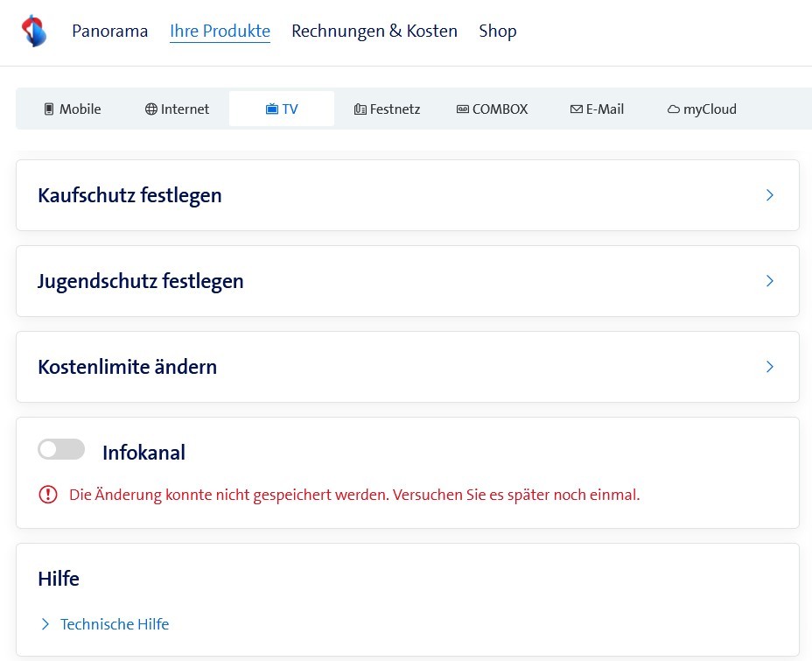Click the E-Mail envelope icon
This screenshot has width=812, height=661.
(x=576, y=109)
